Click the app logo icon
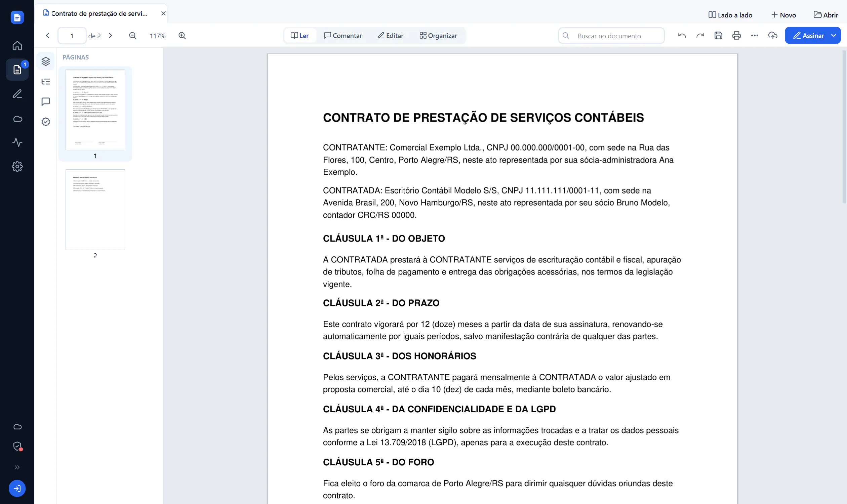Viewport: 847px width, 504px height. (17, 17)
